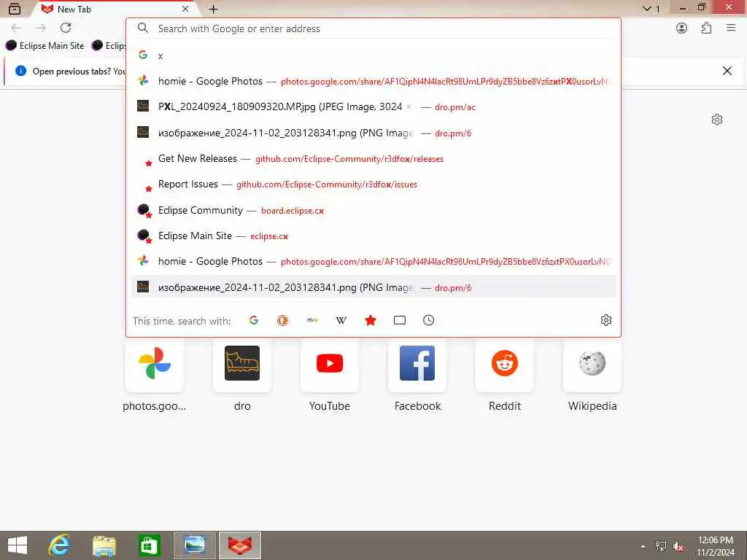747x560 pixels.
Task: Open Eclipse Main Site eclipse.cx suggestion
Action: [373, 236]
